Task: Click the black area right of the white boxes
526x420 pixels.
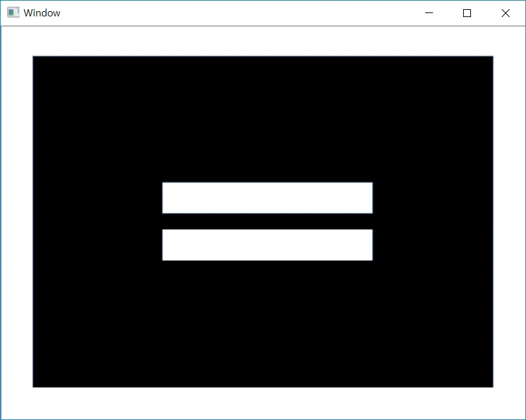Action: click(432, 221)
